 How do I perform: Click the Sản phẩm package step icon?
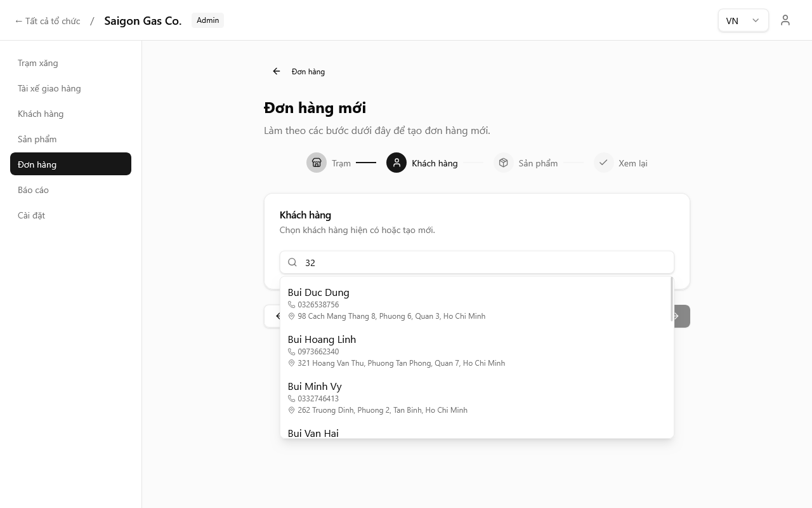pos(503,163)
